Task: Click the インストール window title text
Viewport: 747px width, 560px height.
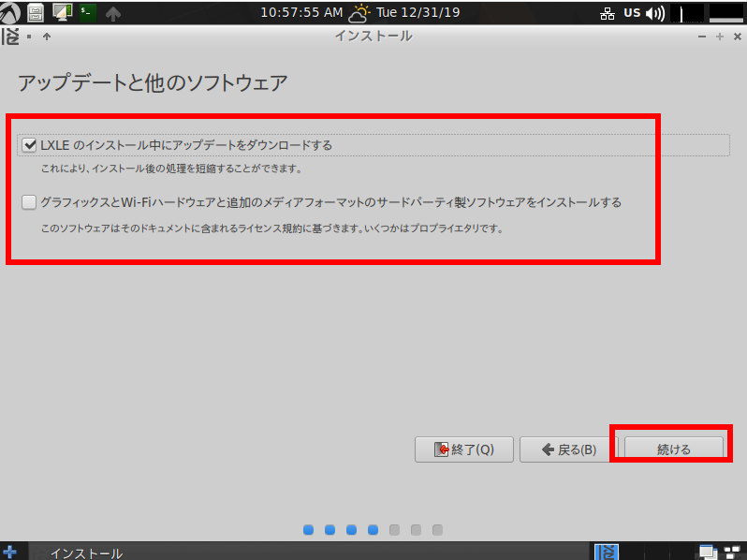Action: [373, 37]
